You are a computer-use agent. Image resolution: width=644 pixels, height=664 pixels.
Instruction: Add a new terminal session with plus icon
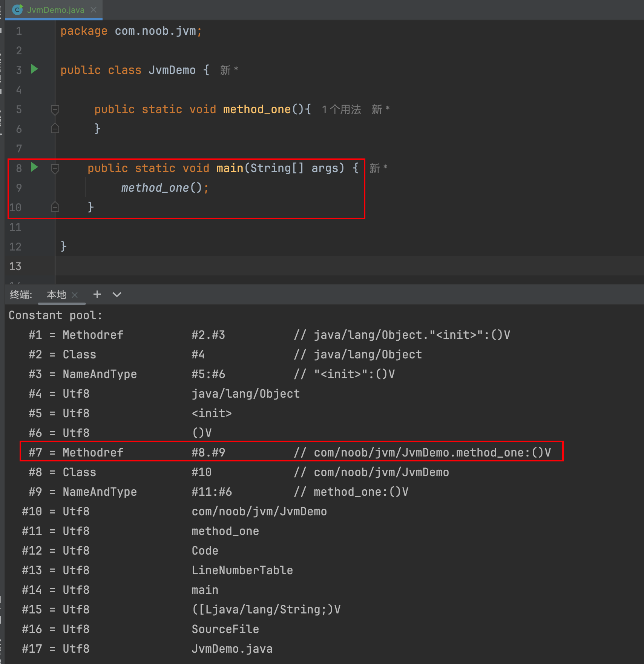[97, 294]
